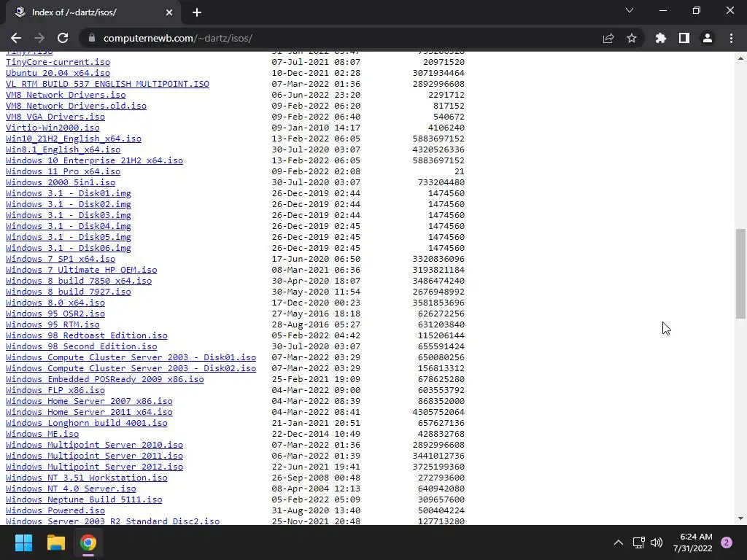The width and height of the screenshot is (747, 560).
Task: Open the tab search dropdown arrow
Action: 630,10
